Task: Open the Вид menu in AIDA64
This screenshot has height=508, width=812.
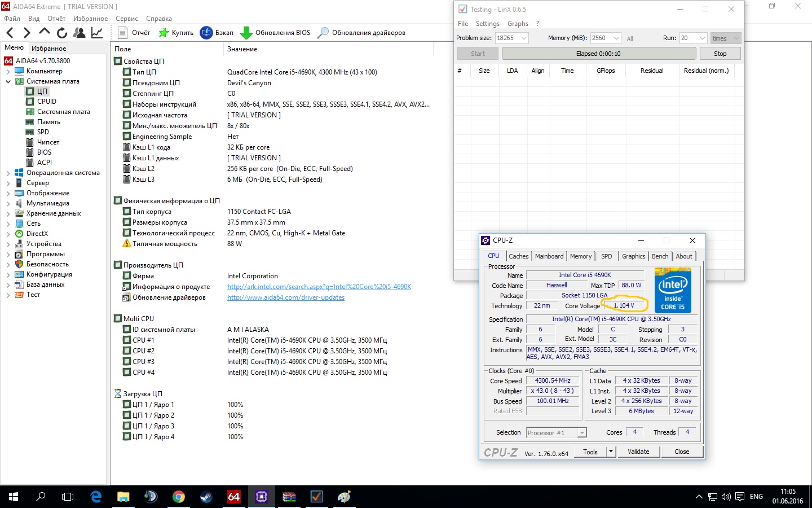Action: tap(34, 19)
